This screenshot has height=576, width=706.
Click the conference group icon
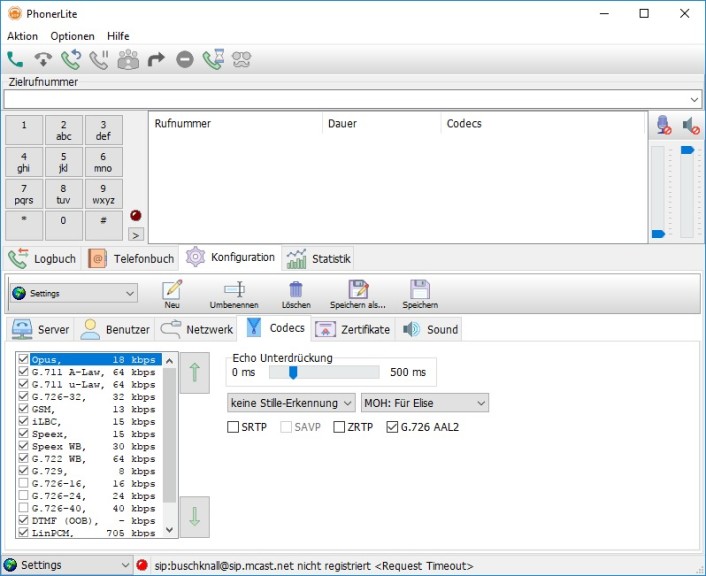click(128, 59)
